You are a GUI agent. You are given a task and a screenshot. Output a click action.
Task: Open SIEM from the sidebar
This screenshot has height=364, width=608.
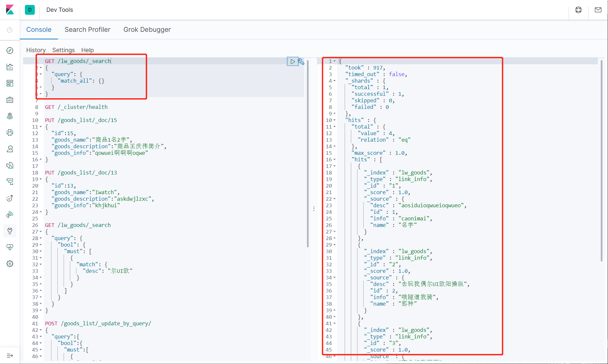click(x=10, y=214)
